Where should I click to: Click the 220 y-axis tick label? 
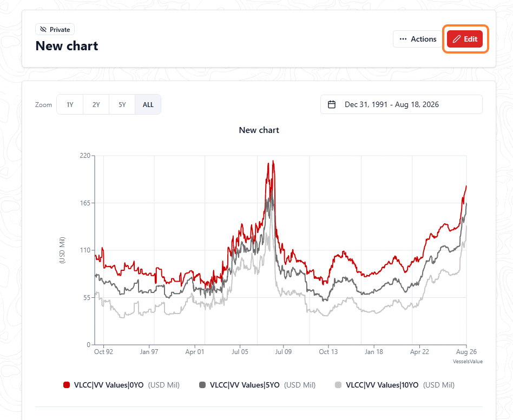(85, 156)
